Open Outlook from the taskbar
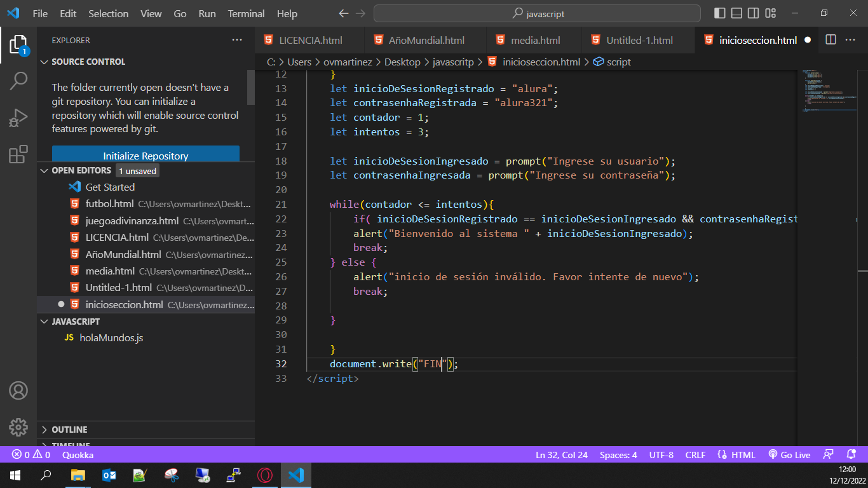This screenshot has height=488, width=868. [109, 475]
